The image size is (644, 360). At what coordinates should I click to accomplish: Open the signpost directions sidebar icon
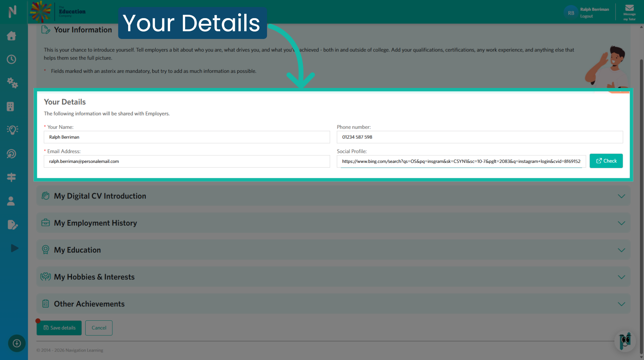(11, 177)
